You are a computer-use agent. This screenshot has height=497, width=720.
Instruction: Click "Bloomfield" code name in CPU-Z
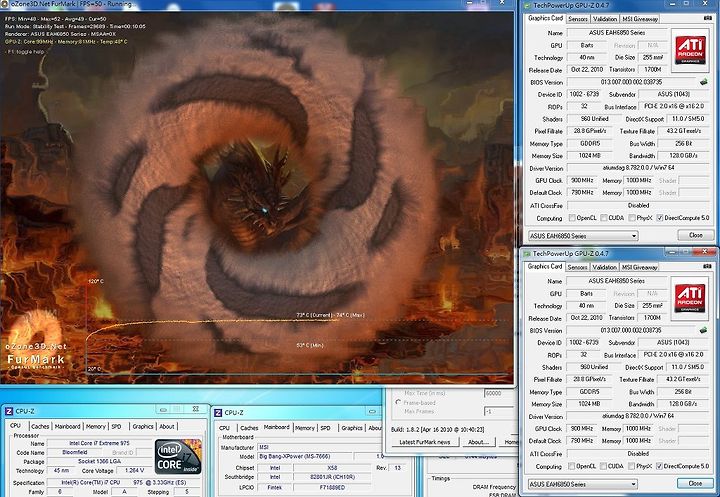(x=74, y=452)
